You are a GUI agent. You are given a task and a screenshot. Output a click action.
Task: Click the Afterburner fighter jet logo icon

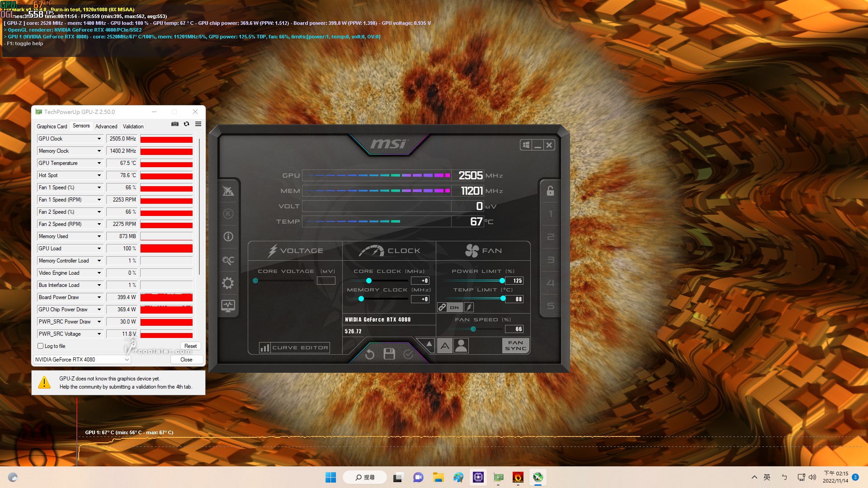coord(228,191)
